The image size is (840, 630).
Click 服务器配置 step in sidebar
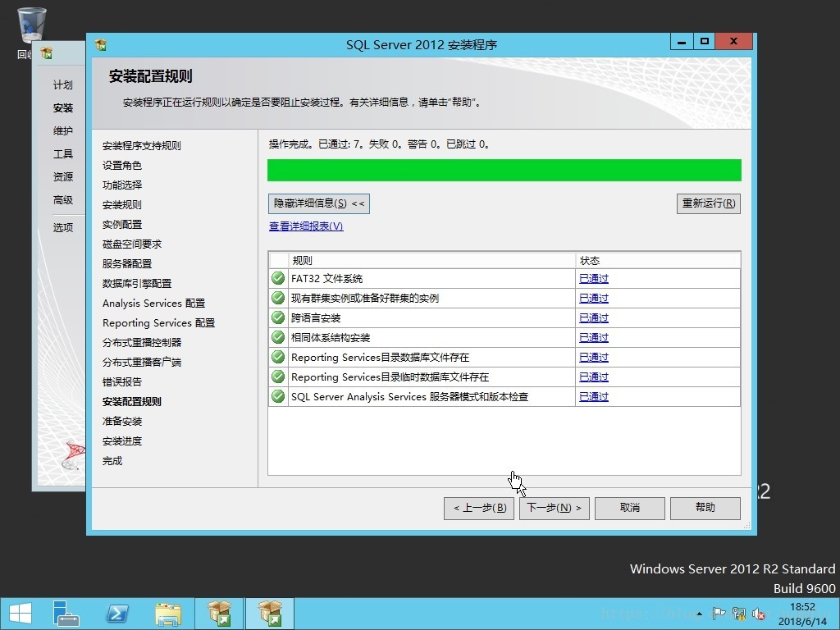pos(127,263)
